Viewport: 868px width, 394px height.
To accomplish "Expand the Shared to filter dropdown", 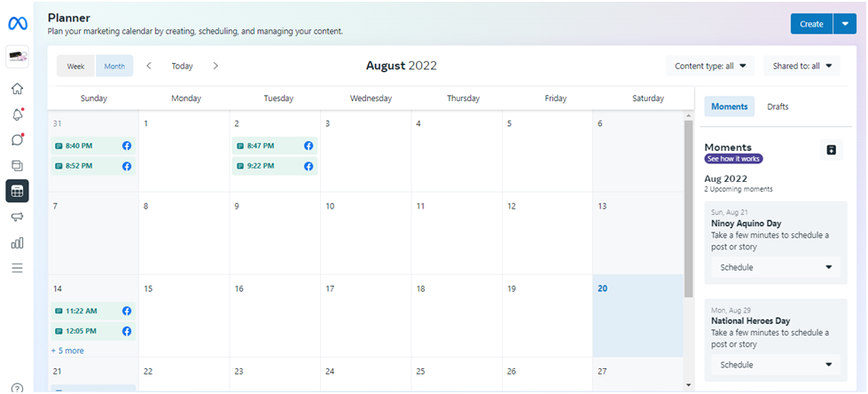I will coord(802,66).
